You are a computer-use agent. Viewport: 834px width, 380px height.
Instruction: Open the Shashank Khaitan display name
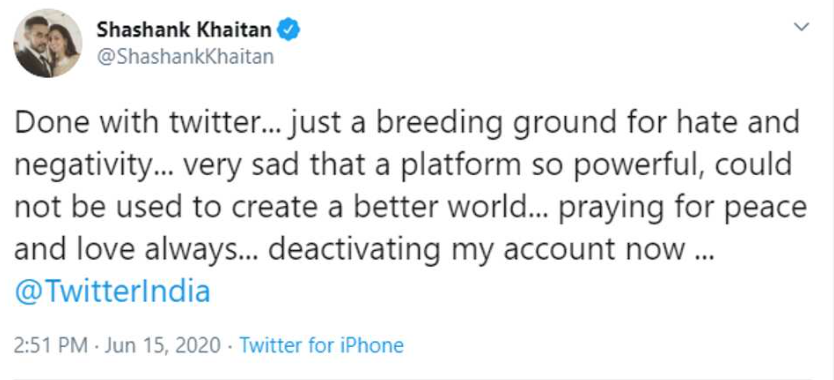click(x=184, y=31)
